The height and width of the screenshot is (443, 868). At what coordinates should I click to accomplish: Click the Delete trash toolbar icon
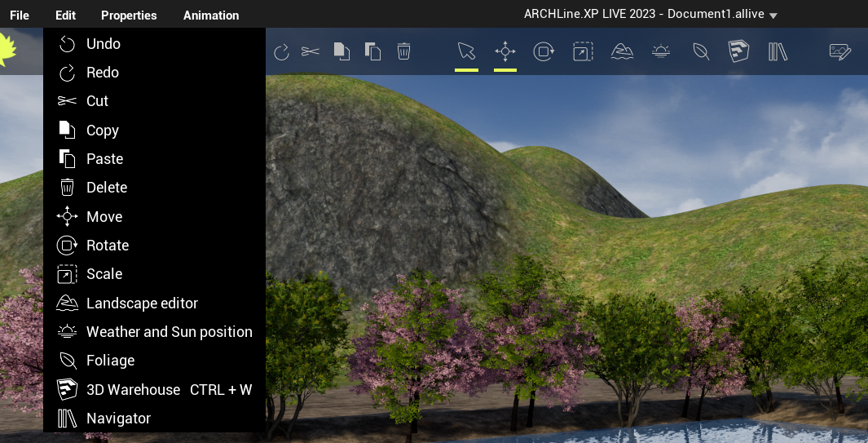(x=403, y=51)
